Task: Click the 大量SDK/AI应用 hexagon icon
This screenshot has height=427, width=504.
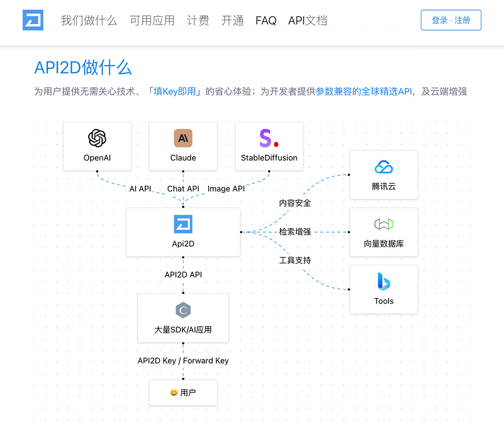Action: tap(183, 310)
